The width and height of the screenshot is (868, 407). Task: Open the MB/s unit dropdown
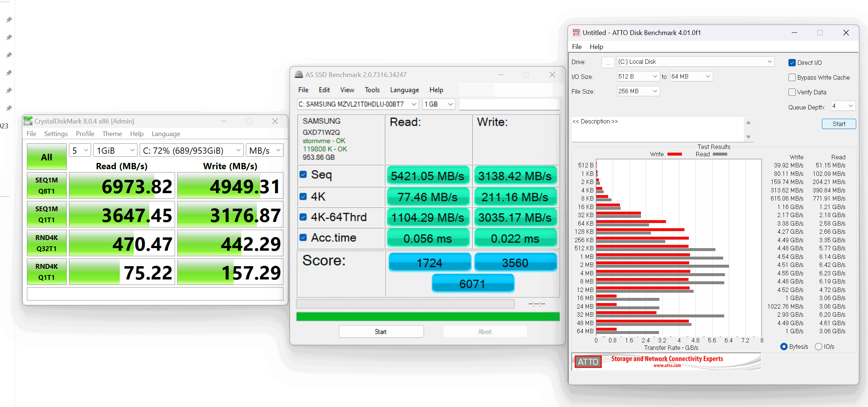(264, 150)
